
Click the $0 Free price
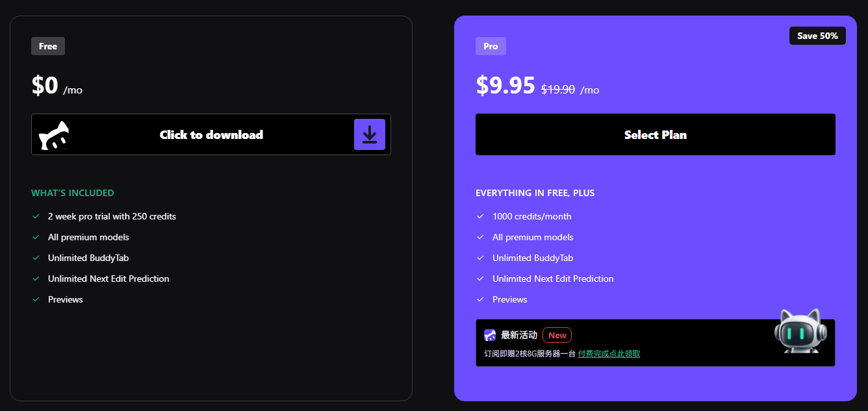(45, 85)
